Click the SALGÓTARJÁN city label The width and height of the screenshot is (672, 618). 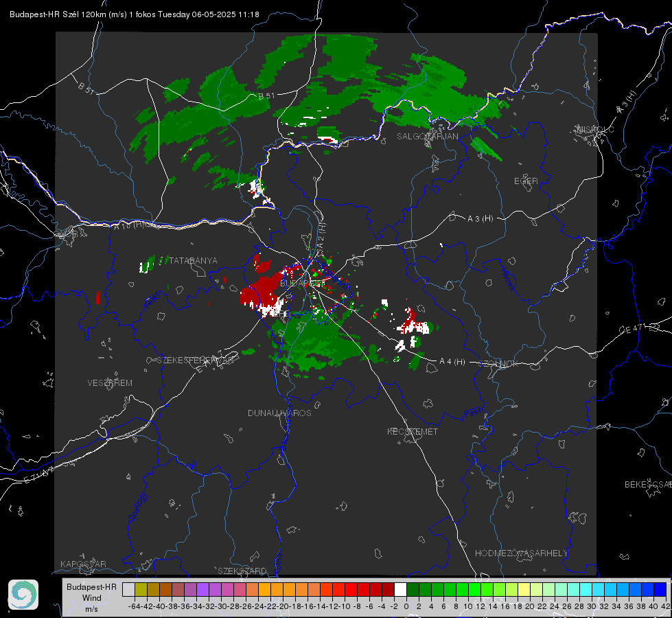pyautogui.click(x=427, y=137)
